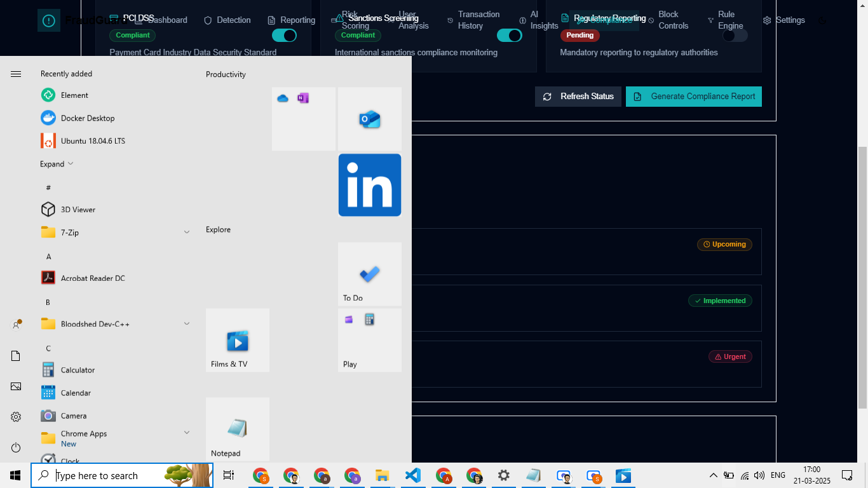This screenshot has height=488, width=868.
Task: Click the Power icon in Start sidebar
Action: pos(16,448)
